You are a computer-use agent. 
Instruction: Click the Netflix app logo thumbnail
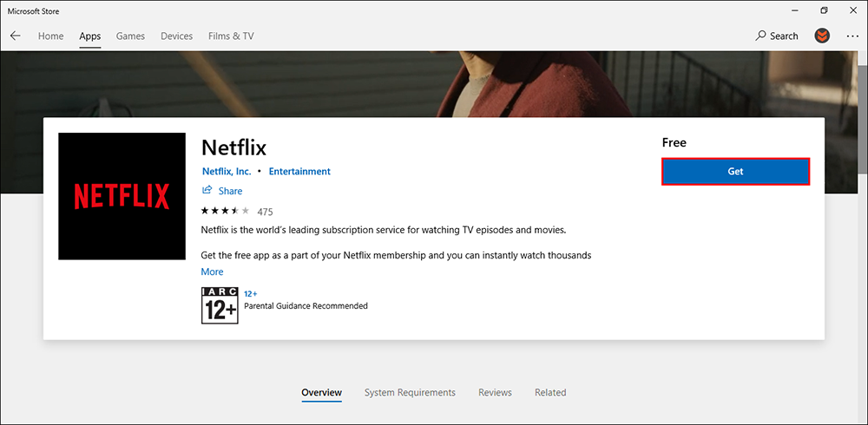click(x=122, y=196)
